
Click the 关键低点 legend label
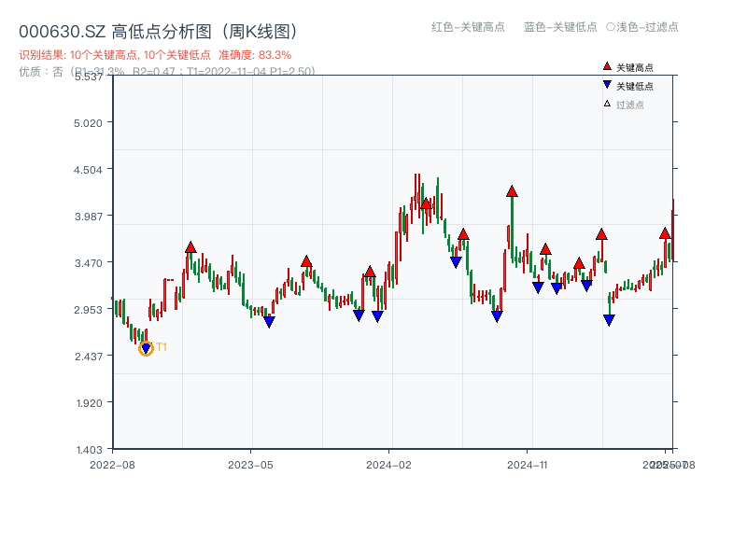point(635,86)
